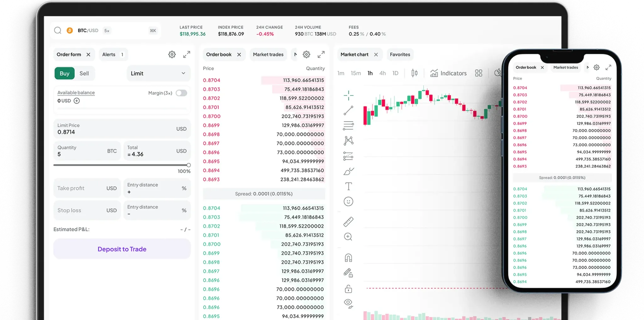
Task: Switch to the Market trades tab
Action: coord(268,54)
